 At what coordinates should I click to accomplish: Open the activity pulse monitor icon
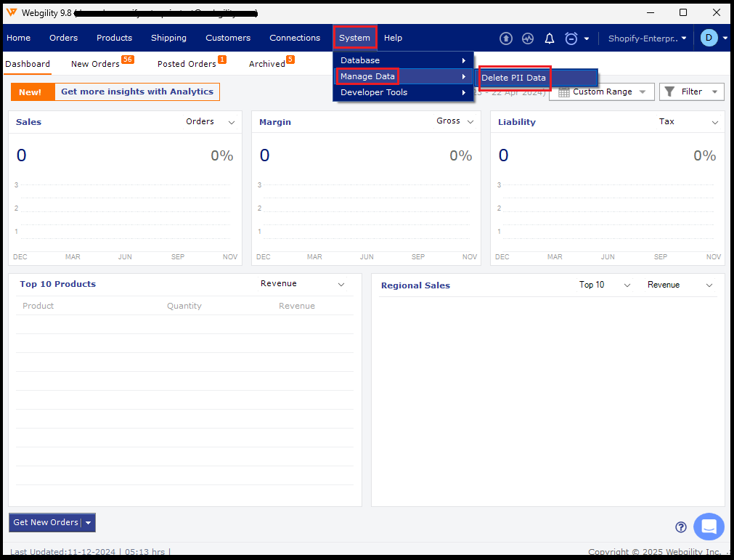[x=528, y=38]
